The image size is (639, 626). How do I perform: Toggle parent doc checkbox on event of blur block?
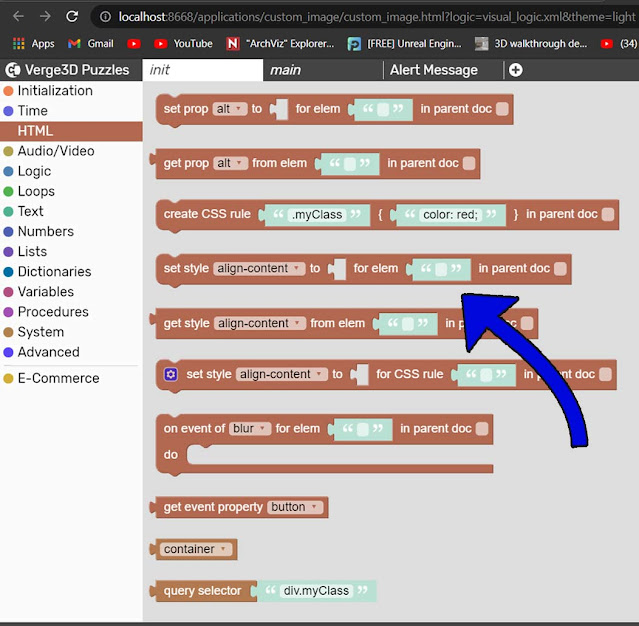pos(482,429)
